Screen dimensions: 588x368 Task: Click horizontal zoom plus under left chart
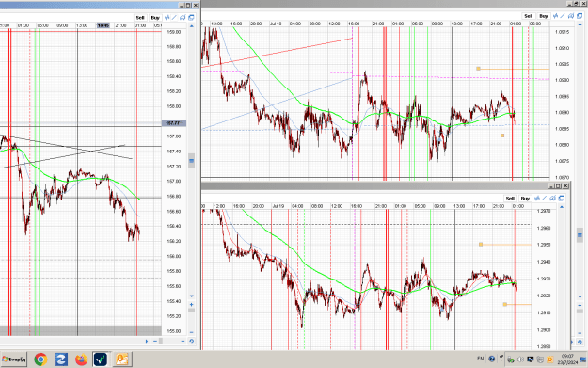(x=183, y=341)
